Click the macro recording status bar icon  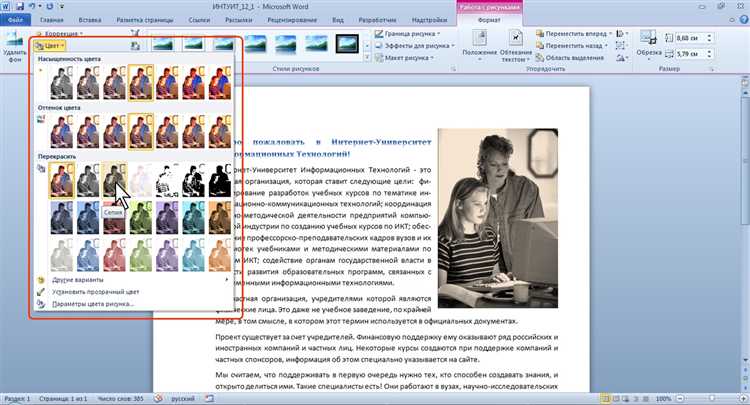pyautogui.click(x=209, y=399)
